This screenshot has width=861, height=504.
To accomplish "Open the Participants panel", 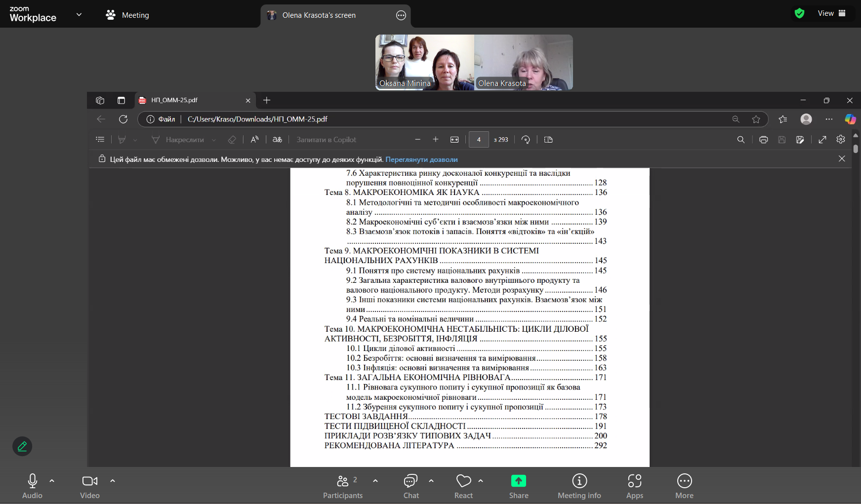I will pos(343,486).
